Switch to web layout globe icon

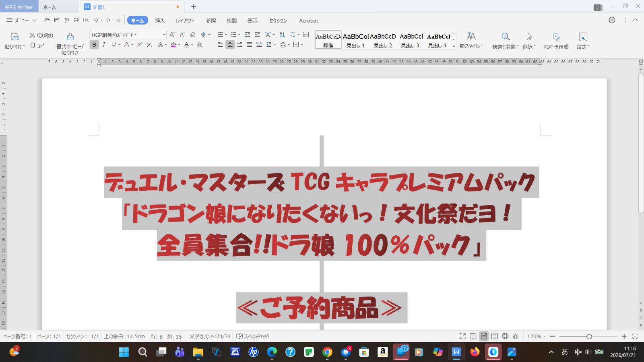click(505, 336)
